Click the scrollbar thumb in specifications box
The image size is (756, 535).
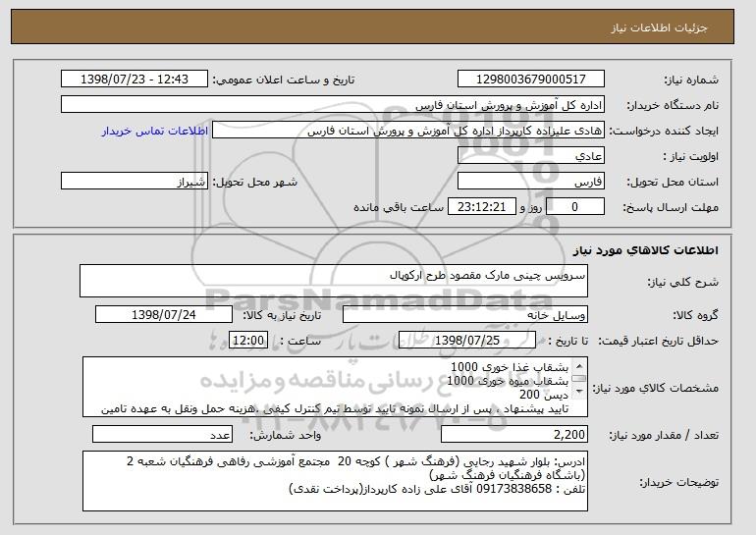pyautogui.click(x=579, y=379)
